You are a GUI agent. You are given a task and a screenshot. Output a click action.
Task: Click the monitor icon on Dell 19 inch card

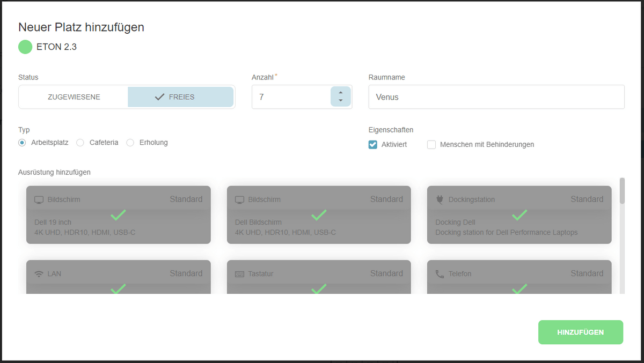click(x=39, y=199)
